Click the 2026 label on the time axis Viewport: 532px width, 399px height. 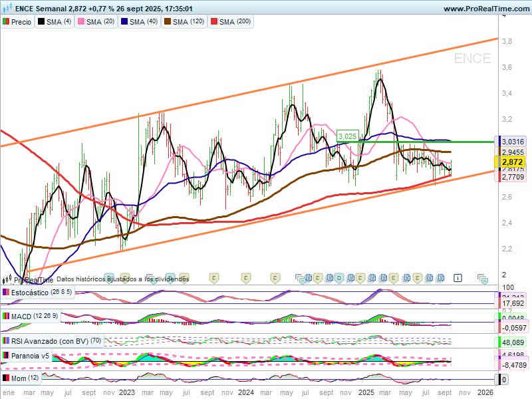(x=485, y=392)
